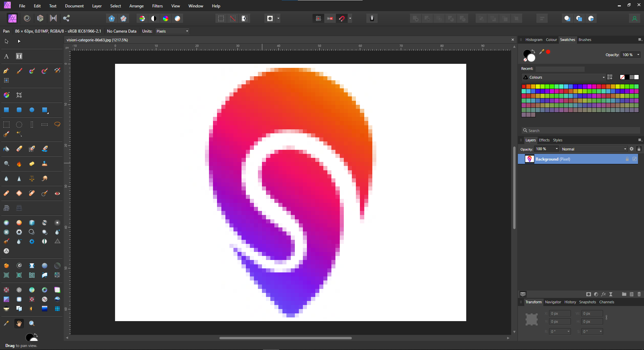The width and height of the screenshot is (644, 350).
Task: Switch to the Channels tab
Action: (x=607, y=302)
